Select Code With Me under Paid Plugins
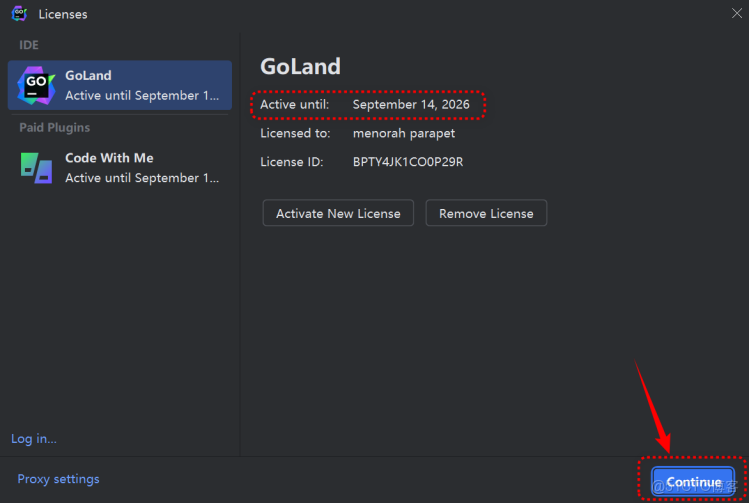Image resolution: width=750 pixels, height=504 pixels. [120, 167]
